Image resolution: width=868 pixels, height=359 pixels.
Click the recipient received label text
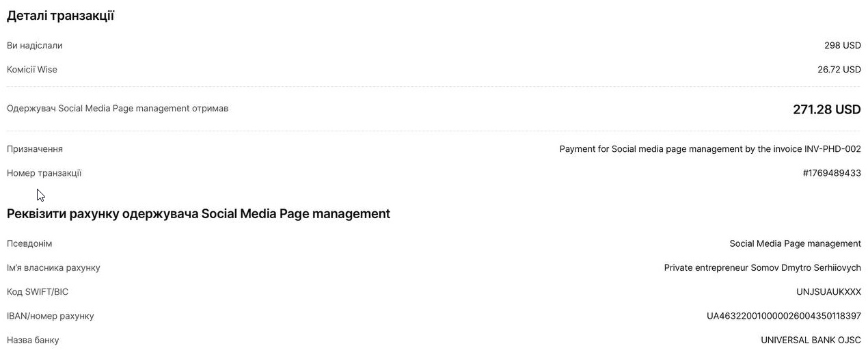[x=118, y=108]
